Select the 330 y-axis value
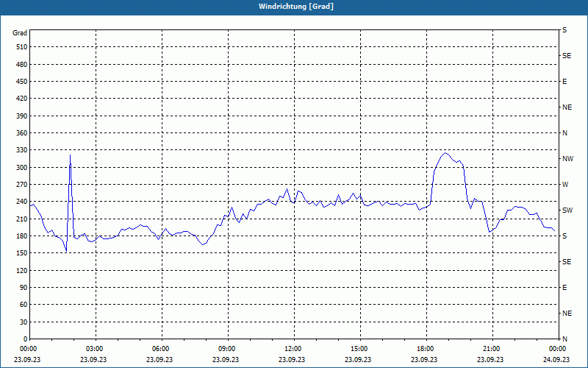 click(22, 150)
